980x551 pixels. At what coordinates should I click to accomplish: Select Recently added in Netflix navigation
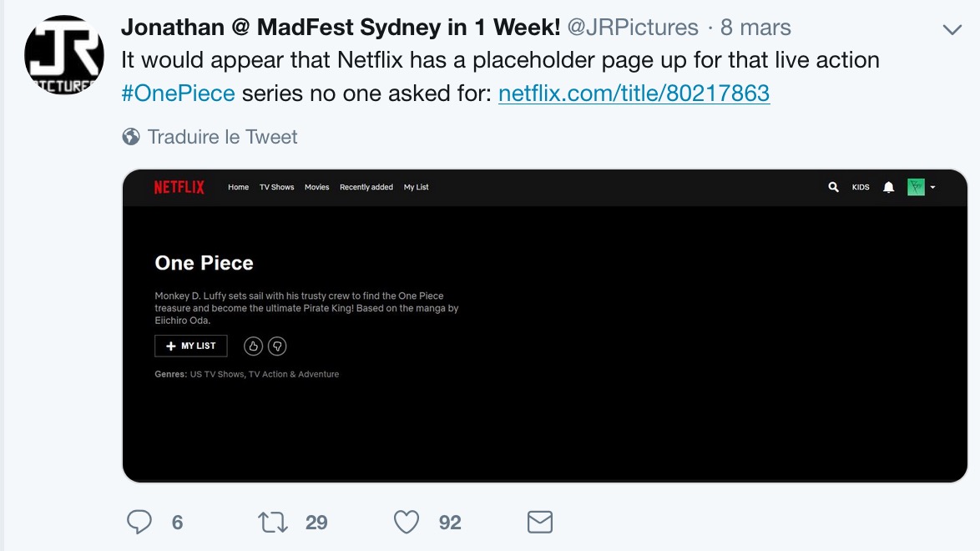point(366,188)
